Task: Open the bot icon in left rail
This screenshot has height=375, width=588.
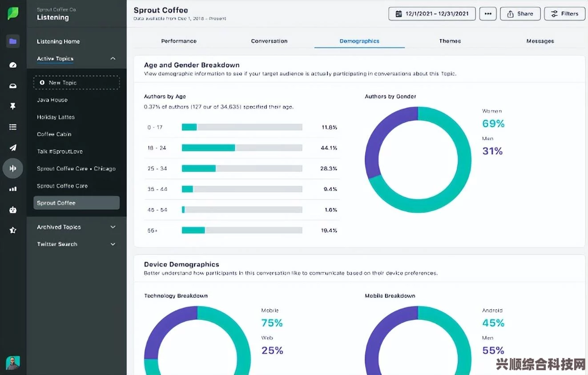Action: 13,210
